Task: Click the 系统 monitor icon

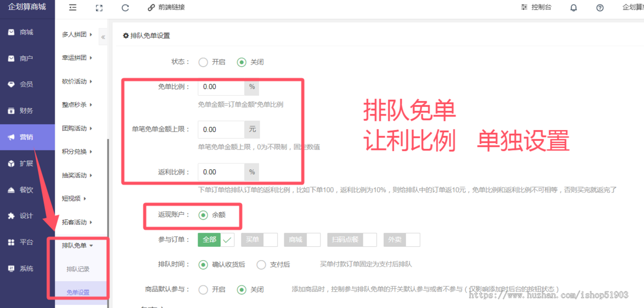Action: click(11, 269)
